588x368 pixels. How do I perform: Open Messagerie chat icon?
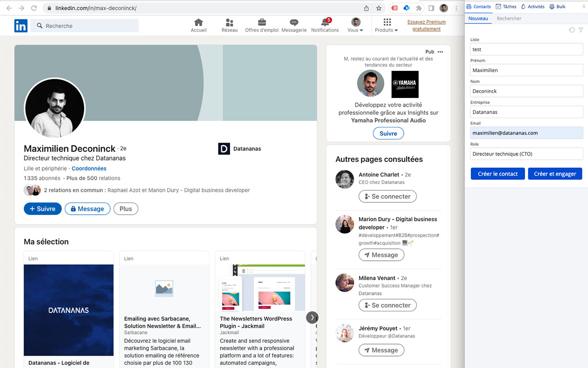(x=294, y=23)
